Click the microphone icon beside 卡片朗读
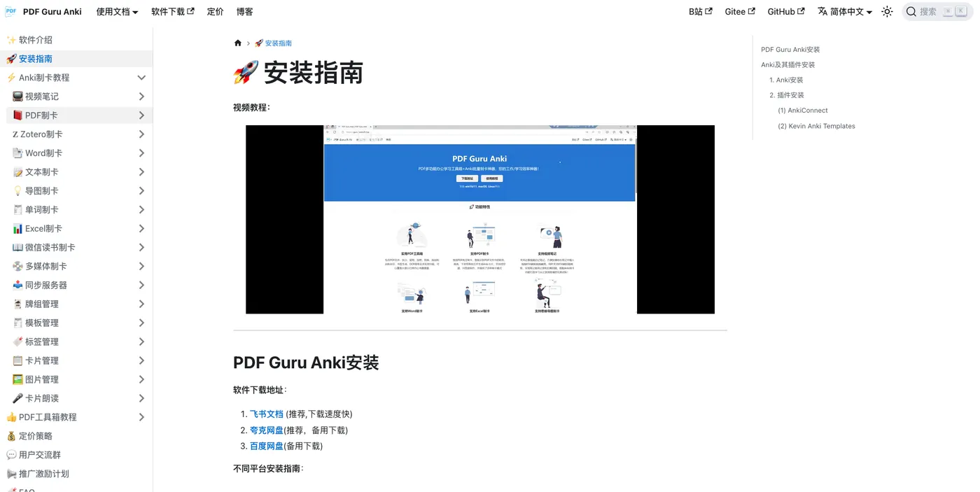This screenshot has width=980, height=492. (x=17, y=399)
